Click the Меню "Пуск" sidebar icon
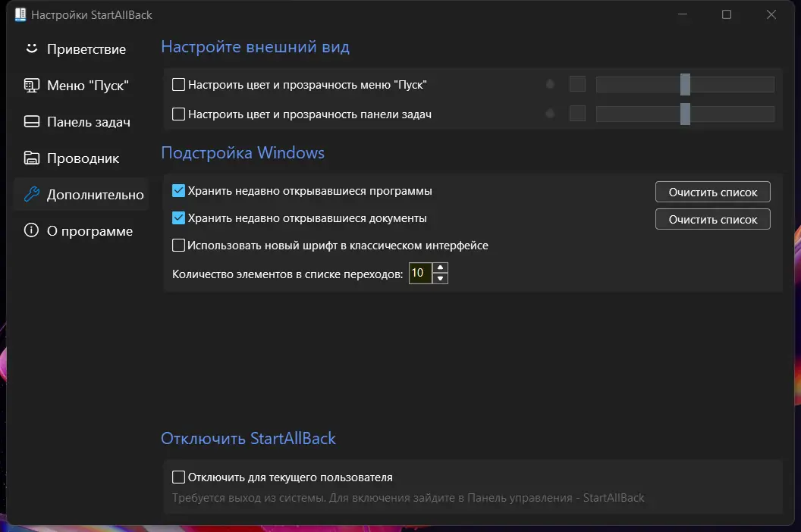The width and height of the screenshot is (801, 532). [x=30, y=85]
